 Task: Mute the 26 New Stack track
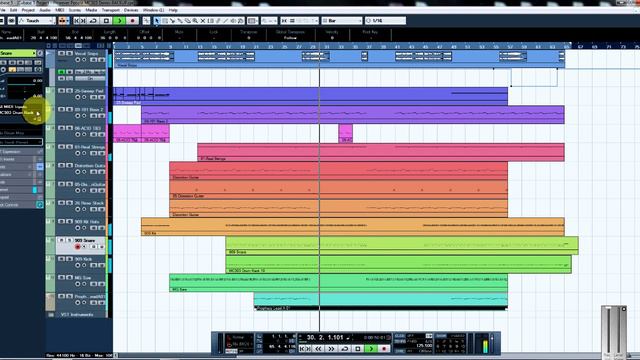(62, 203)
